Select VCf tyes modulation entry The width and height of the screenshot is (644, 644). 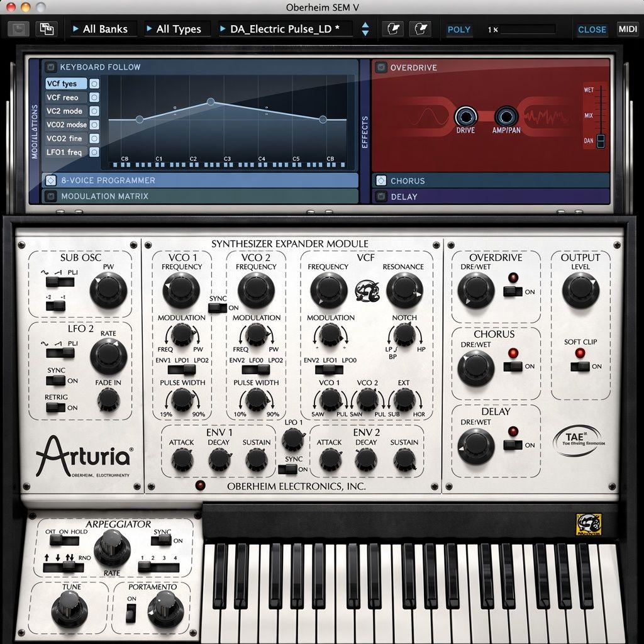click(65, 84)
